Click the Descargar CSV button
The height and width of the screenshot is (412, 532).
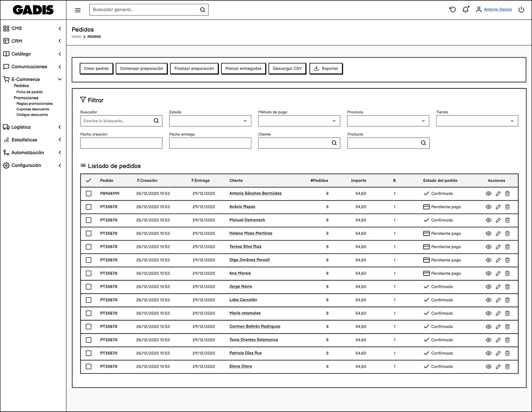287,68
